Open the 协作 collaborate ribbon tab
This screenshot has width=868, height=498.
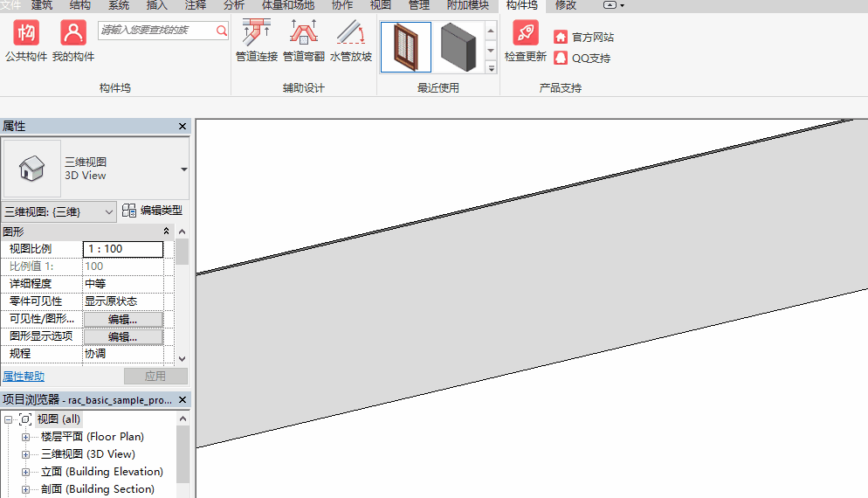tap(342, 5)
